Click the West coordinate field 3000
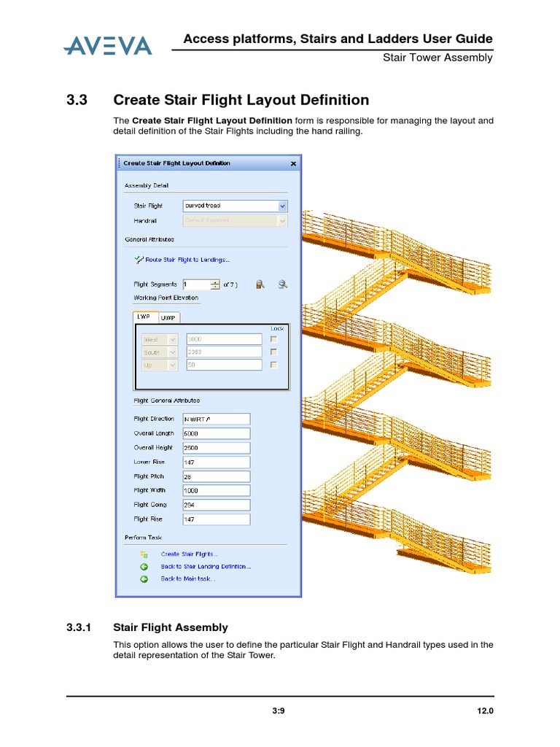The height and width of the screenshot is (747, 560). [225, 339]
